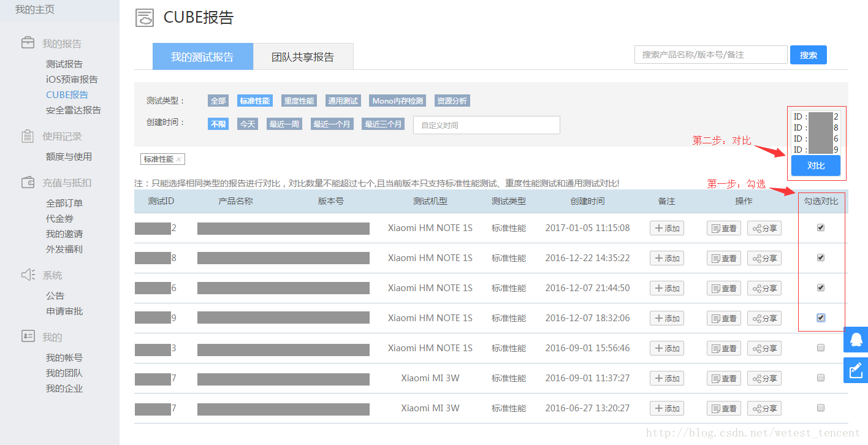This screenshot has width=868, height=445.
Task: Click 查看 for the 2016-12-22 report
Action: tap(723, 258)
